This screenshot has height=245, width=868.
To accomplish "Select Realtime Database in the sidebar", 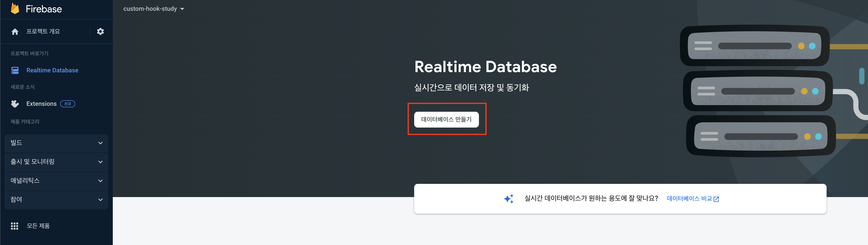I will pyautogui.click(x=52, y=70).
